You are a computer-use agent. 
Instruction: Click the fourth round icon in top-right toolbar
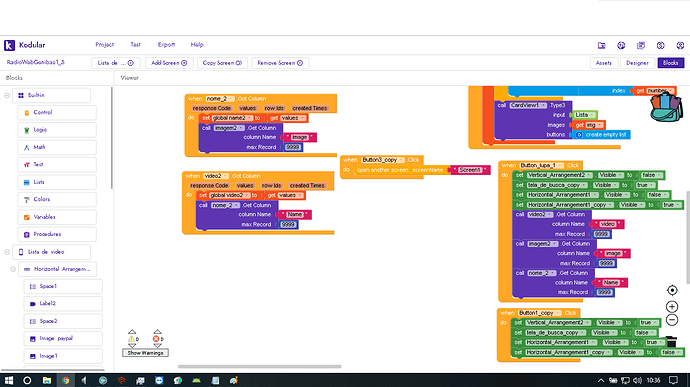[x=661, y=45]
